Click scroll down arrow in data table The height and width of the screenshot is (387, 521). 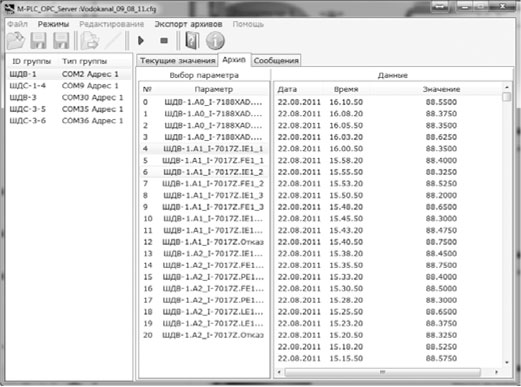point(507,362)
